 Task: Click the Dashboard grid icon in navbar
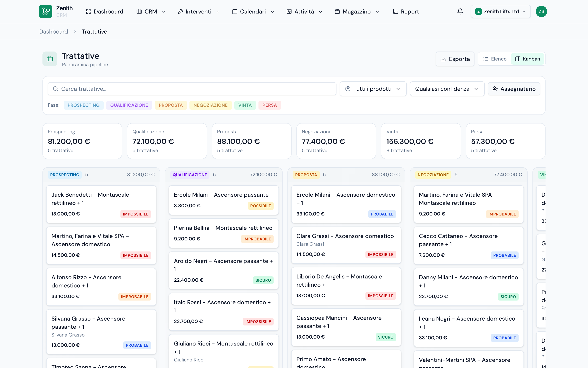[x=88, y=11]
